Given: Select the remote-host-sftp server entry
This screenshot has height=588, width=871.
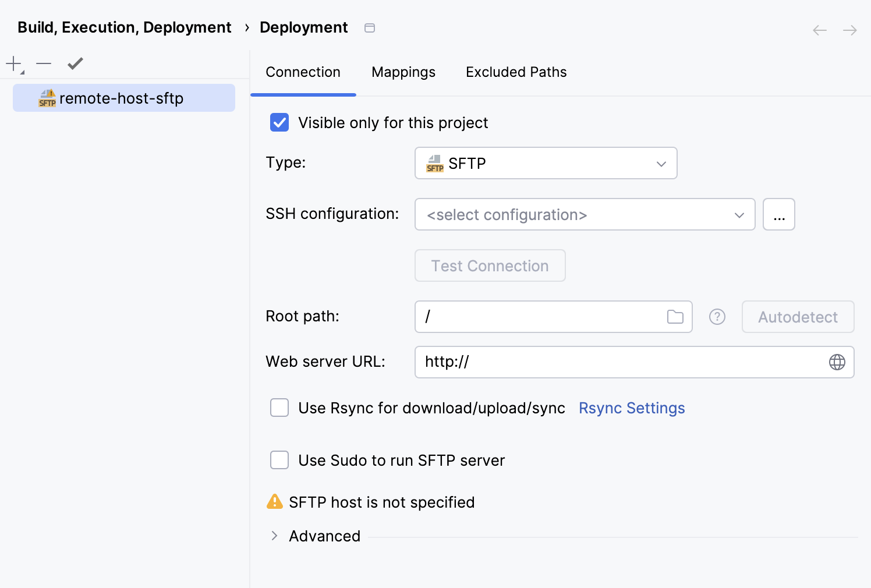Looking at the screenshot, I should tap(123, 98).
